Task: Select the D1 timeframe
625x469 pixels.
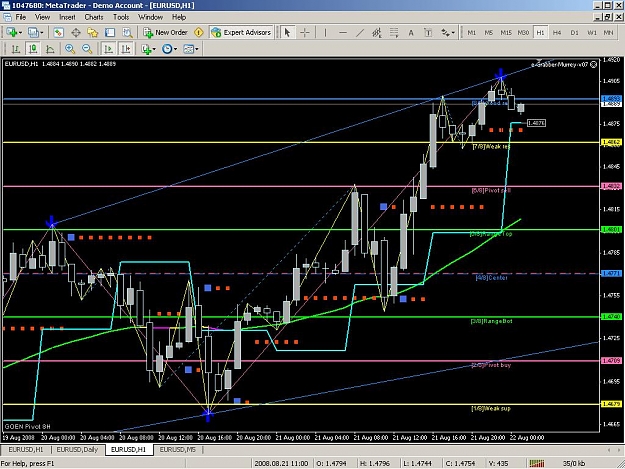Action: point(574,33)
